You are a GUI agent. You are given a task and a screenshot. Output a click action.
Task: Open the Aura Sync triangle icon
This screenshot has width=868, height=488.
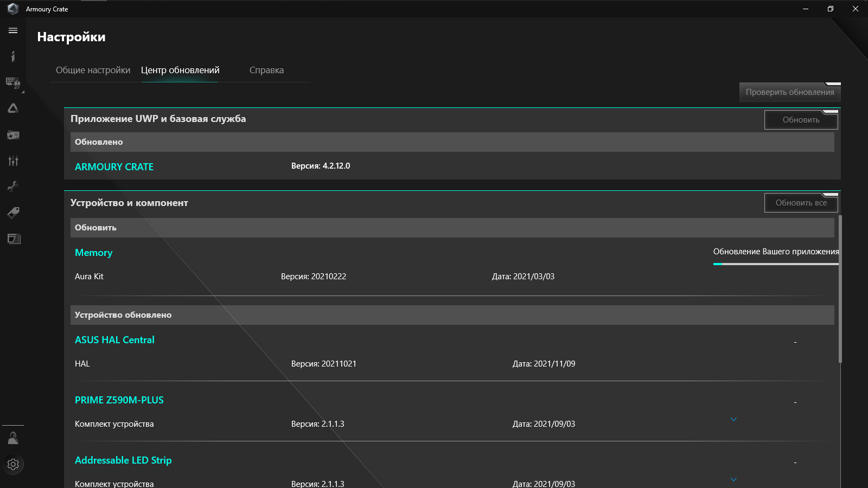point(13,108)
